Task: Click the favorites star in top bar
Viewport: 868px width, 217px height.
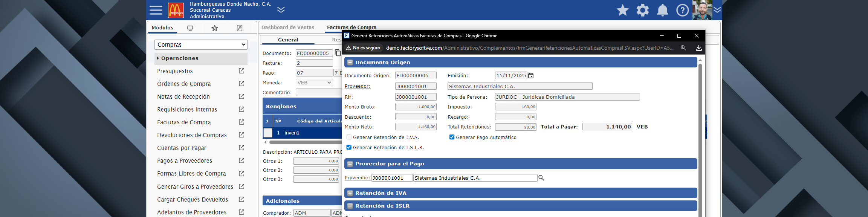Action: [622, 10]
